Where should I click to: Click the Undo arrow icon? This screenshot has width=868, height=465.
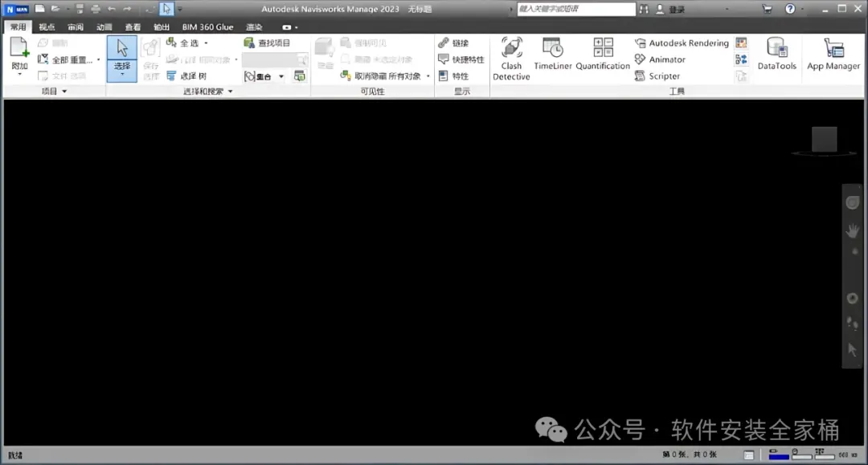tap(111, 9)
